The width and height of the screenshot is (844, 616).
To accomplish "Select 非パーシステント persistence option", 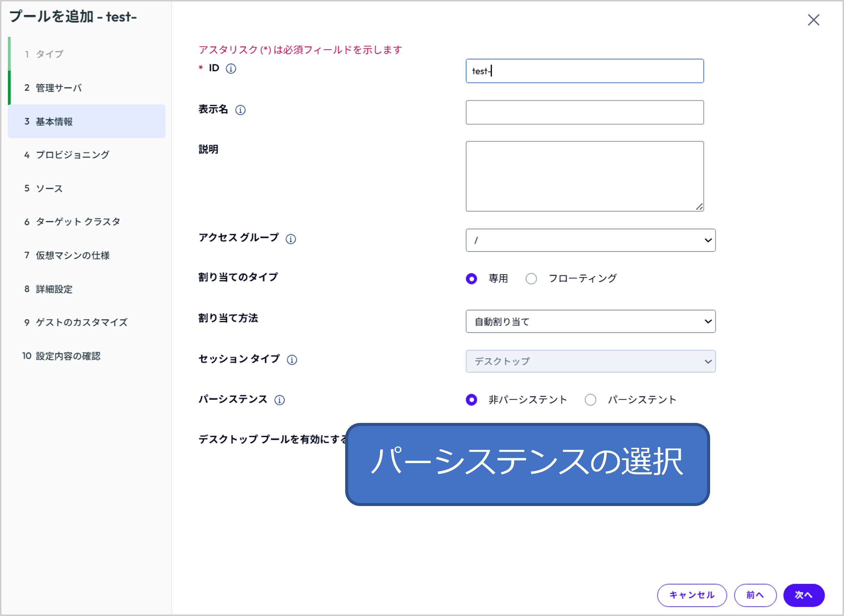I will point(472,399).
